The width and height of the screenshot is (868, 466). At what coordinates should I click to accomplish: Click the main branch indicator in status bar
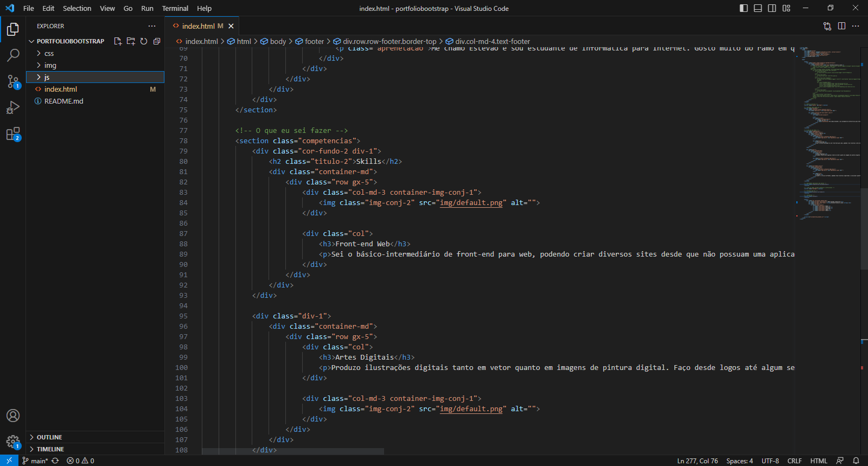[35, 461]
